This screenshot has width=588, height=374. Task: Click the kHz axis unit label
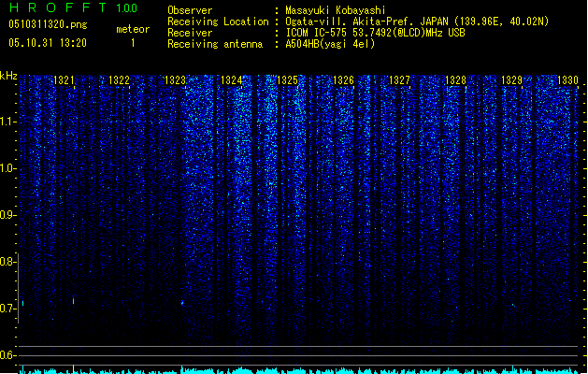click(8, 76)
